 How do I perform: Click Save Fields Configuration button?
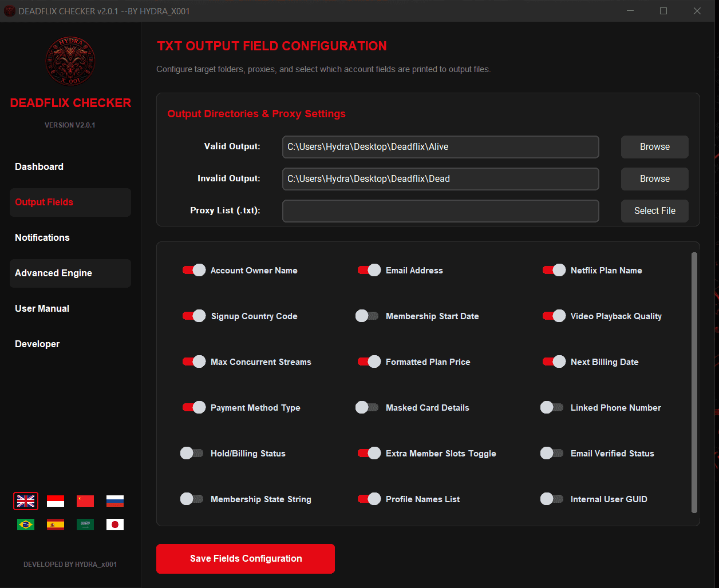(x=246, y=559)
